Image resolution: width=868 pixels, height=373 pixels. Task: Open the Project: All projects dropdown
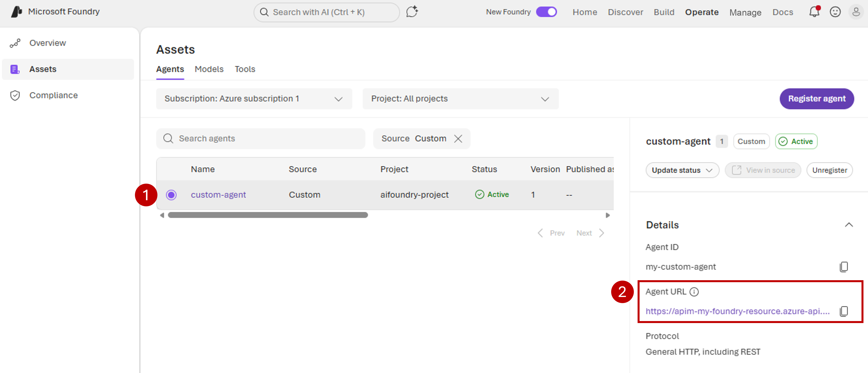coord(461,99)
